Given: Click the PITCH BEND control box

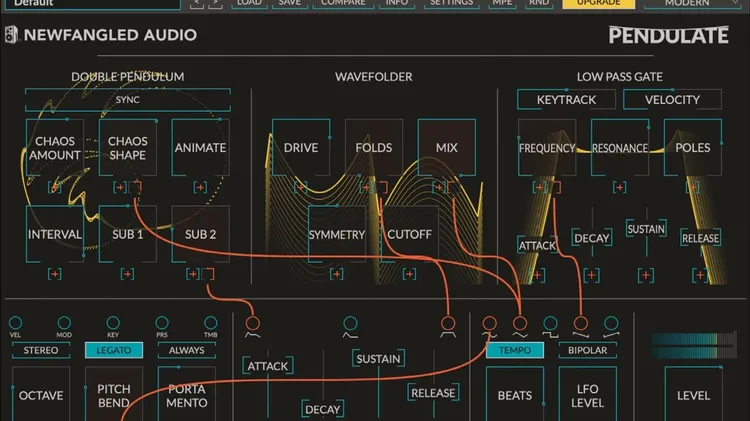Looking at the screenshot, I should (114, 395).
